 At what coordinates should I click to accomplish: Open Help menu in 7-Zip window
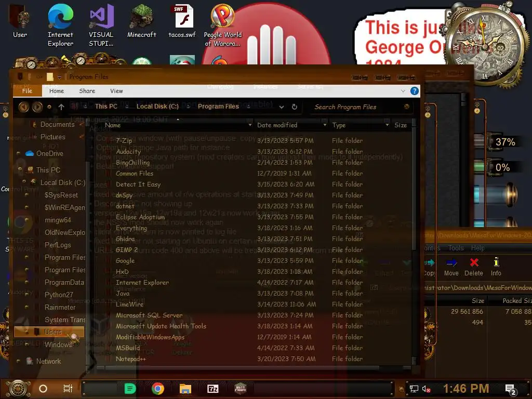point(477,248)
